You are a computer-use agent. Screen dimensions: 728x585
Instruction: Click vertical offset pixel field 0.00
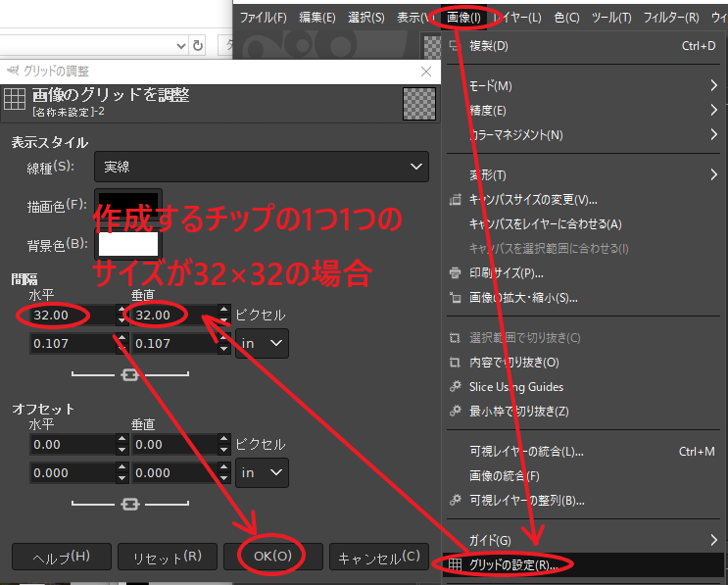[174, 444]
